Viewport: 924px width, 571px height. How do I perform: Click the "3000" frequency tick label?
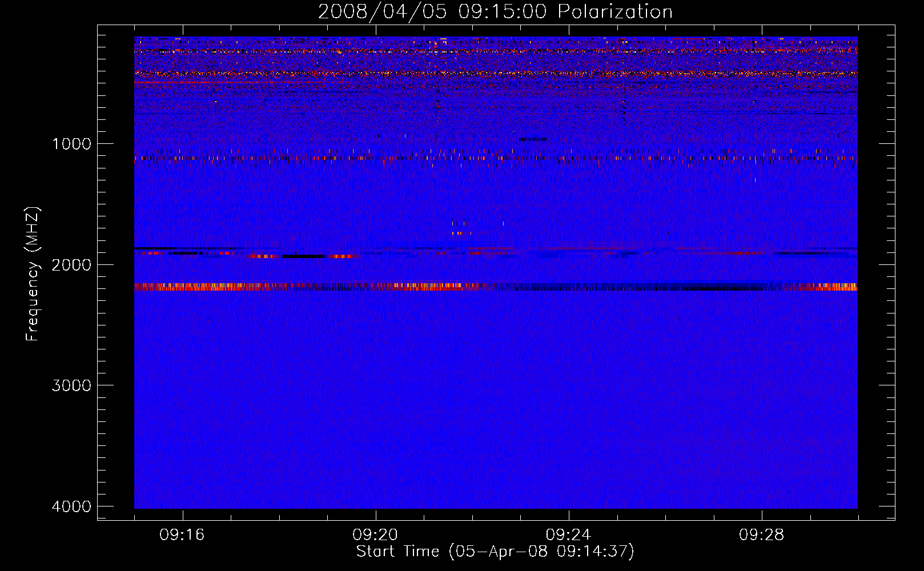point(71,385)
